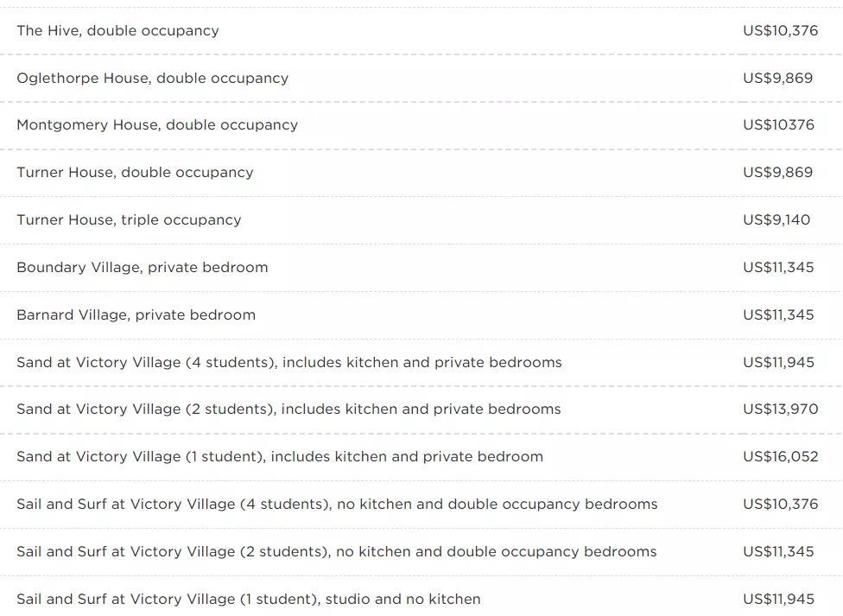Select Turner House, triple occupancy entry
Image resolution: width=843 pixels, height=616 pixels.
[x=421, y=220]
